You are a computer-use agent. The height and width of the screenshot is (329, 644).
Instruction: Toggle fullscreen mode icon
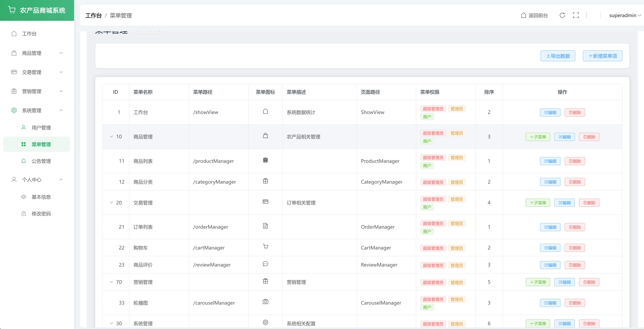click(x=576, y=16)
